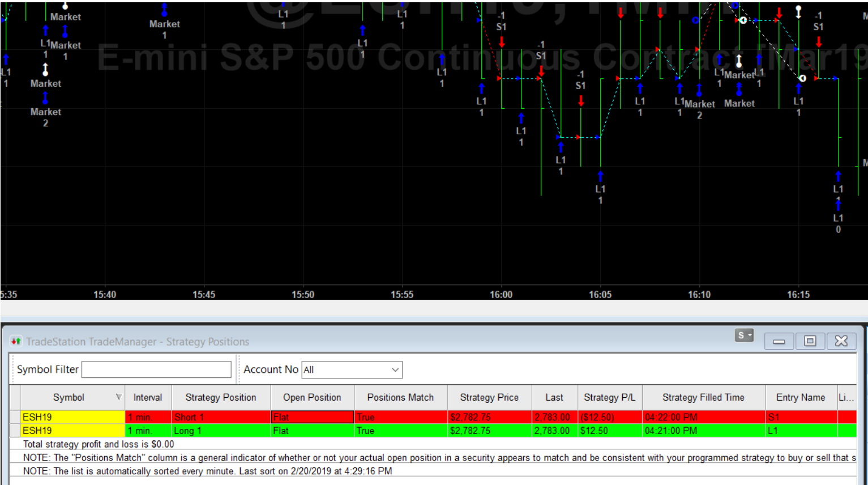Click the Total strategy profit and loss text
This screenshot has width=868, height=485.
click(99, 444)
